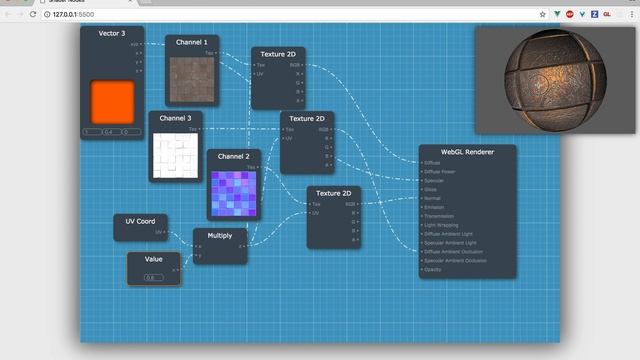Click the xyz output port on Vector 3

[x=140, y=44]
